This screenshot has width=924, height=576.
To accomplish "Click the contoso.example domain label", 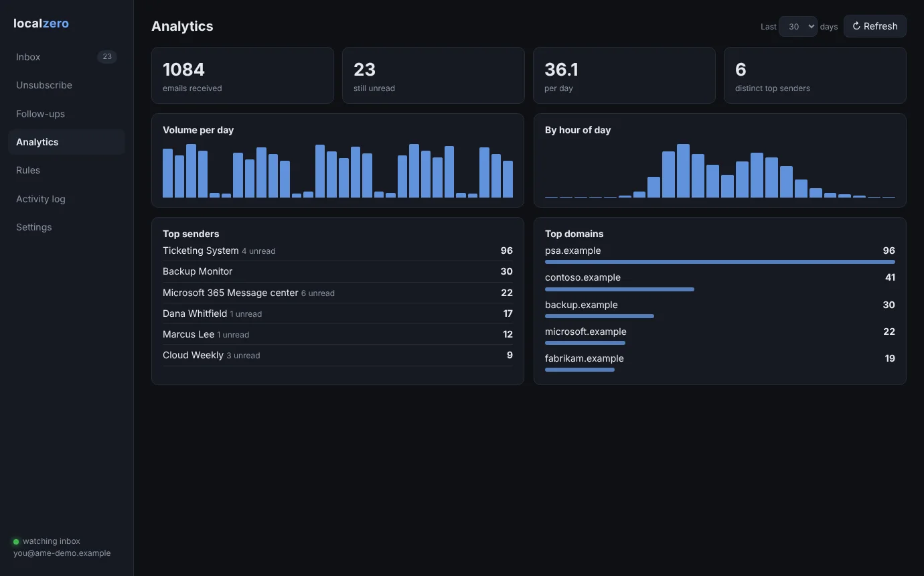I will tap(583, 277).
